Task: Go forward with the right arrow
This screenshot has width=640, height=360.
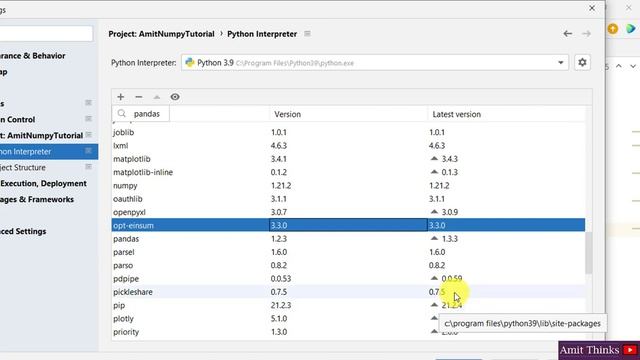Action: pos(586,33)
